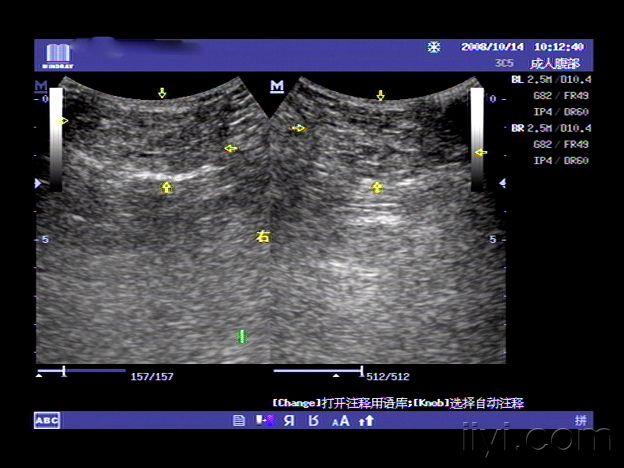Click the left cine loop bar 157/157
This screenshot has height=468, width=624.
(81, 371)
